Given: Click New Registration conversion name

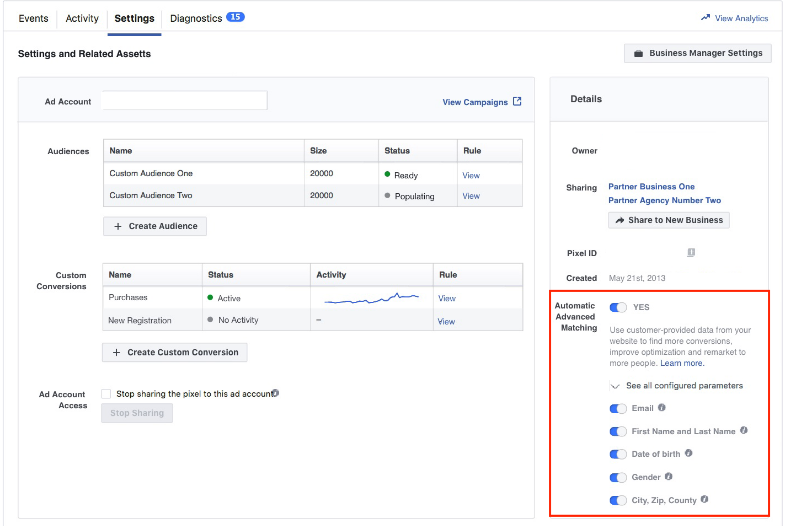Looking at the screenshot, I should pyautogui.click(x=140, y=320).
